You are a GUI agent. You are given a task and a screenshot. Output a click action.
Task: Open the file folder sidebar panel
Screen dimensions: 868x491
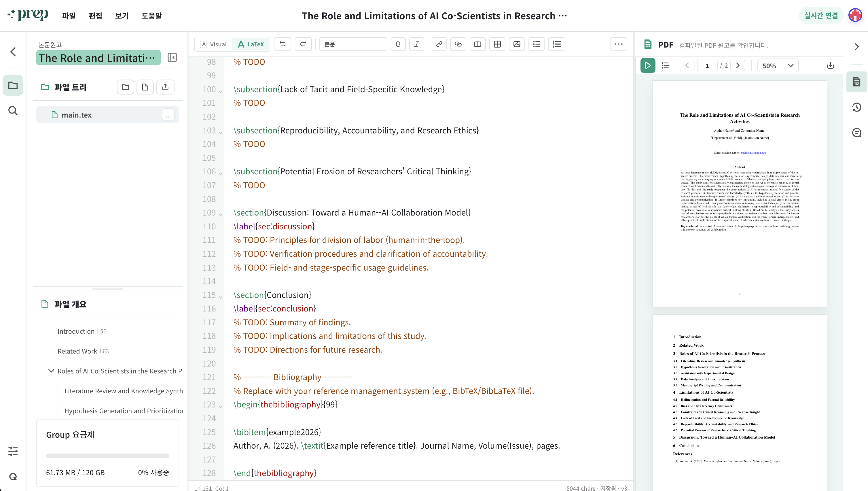(13, 85)
